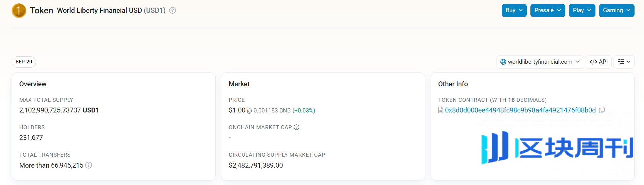Open the list options menu button
This screenshot has height=185, width=644.
pyautogui.click(x=624, y=62)
